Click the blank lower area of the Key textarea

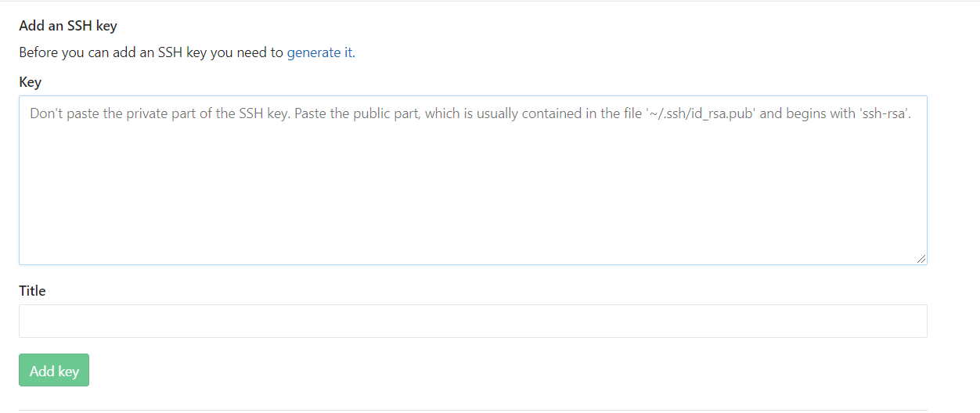tap(473, 219)
